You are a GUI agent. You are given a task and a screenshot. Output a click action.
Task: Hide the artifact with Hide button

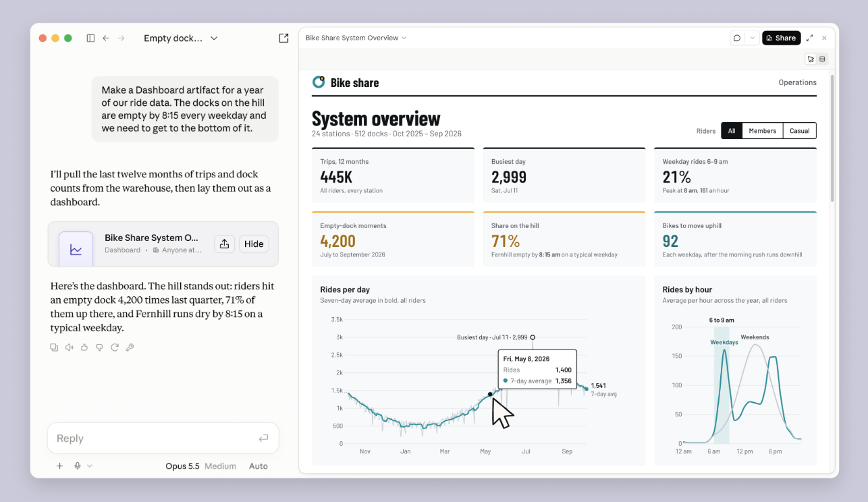coord(254,244)
